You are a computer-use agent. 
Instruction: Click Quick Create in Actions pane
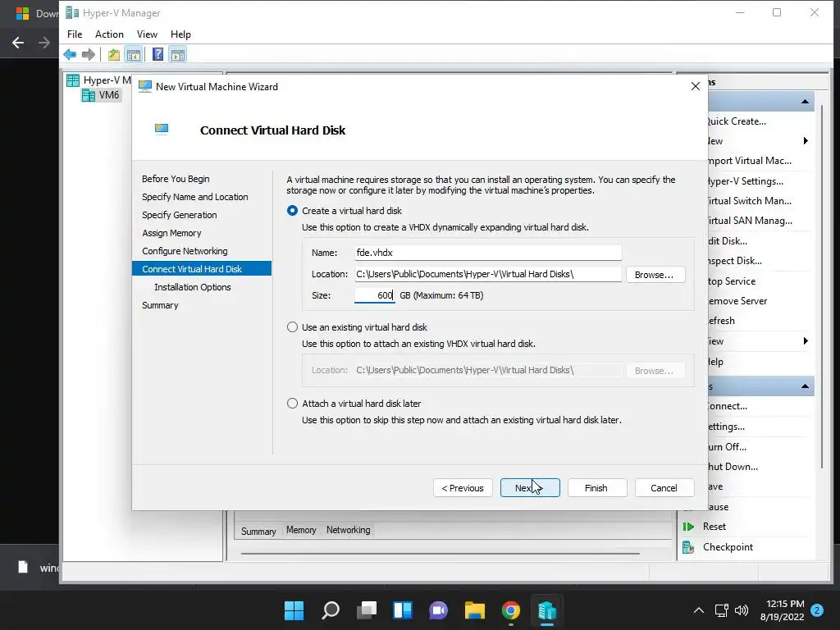(x=736, y=121)
